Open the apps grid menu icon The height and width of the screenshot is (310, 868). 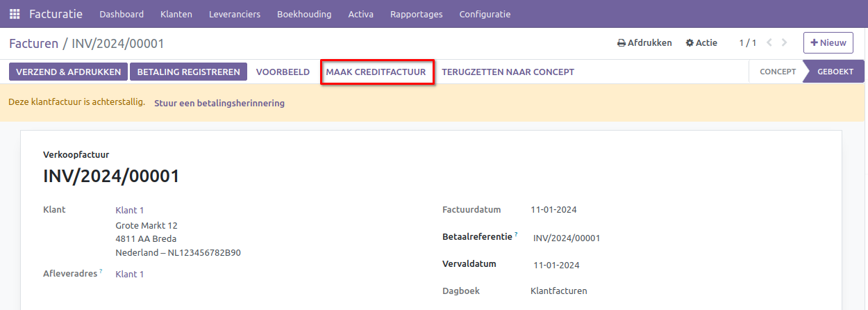[x=15, y=14]
